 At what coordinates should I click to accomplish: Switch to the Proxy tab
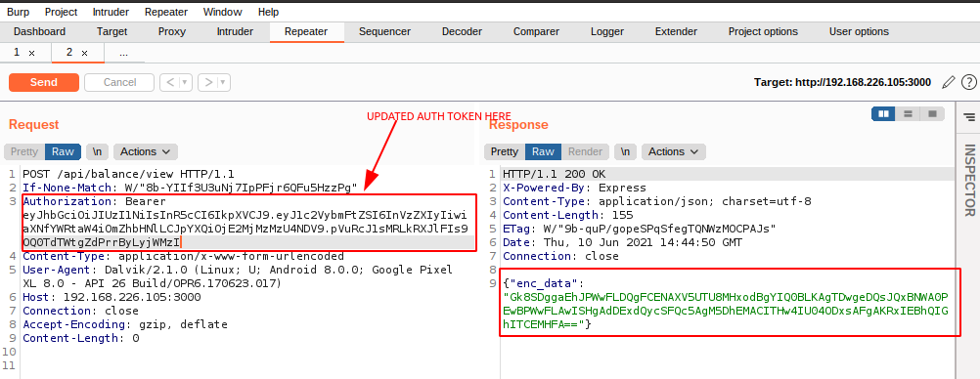172,32
